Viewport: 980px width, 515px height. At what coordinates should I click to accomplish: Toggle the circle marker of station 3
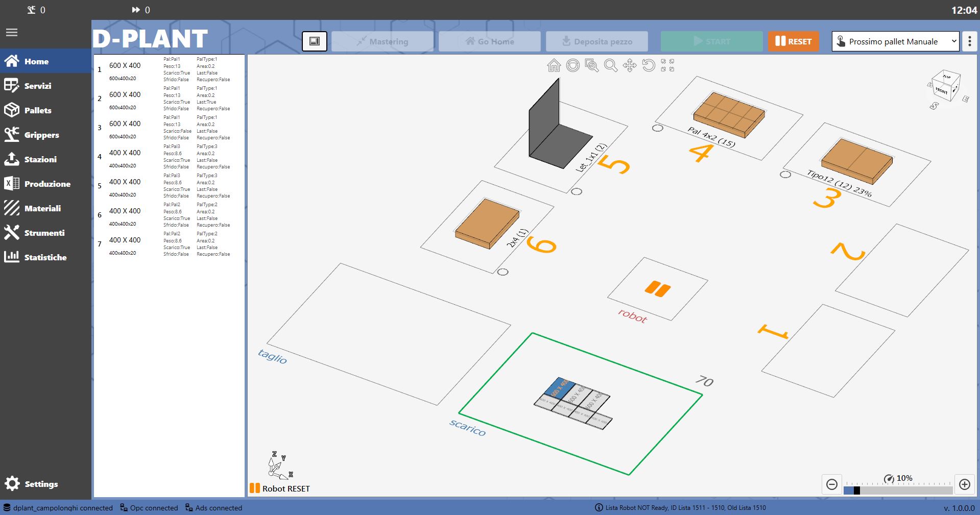(785, 175)
